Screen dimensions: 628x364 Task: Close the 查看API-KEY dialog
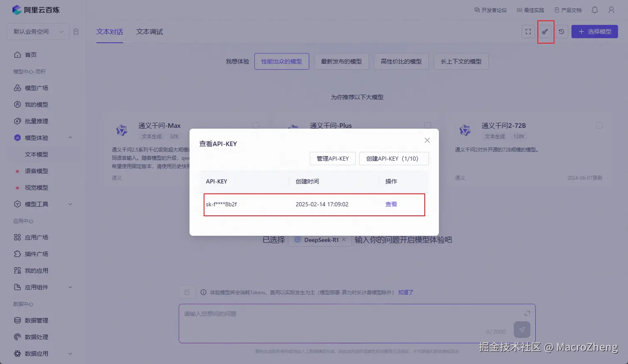(x=427, y=140)
